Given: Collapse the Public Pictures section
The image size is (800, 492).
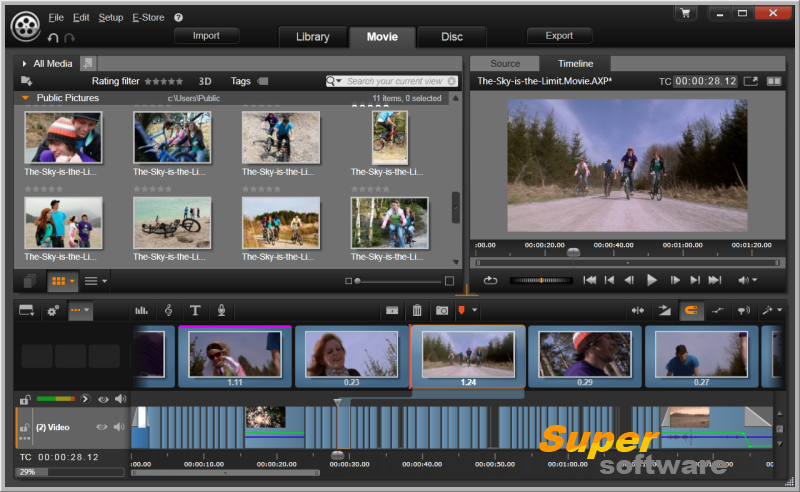Looking at the screenshot, I should click(26, 98).
